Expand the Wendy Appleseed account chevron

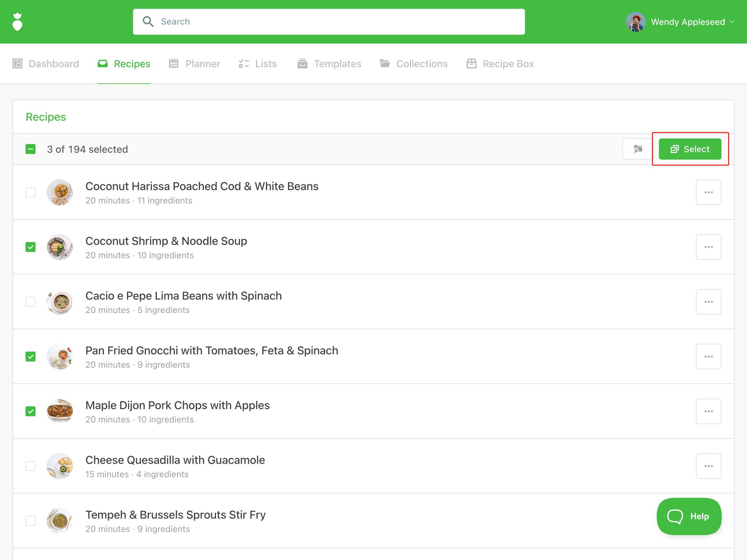(x=732, y=22)
